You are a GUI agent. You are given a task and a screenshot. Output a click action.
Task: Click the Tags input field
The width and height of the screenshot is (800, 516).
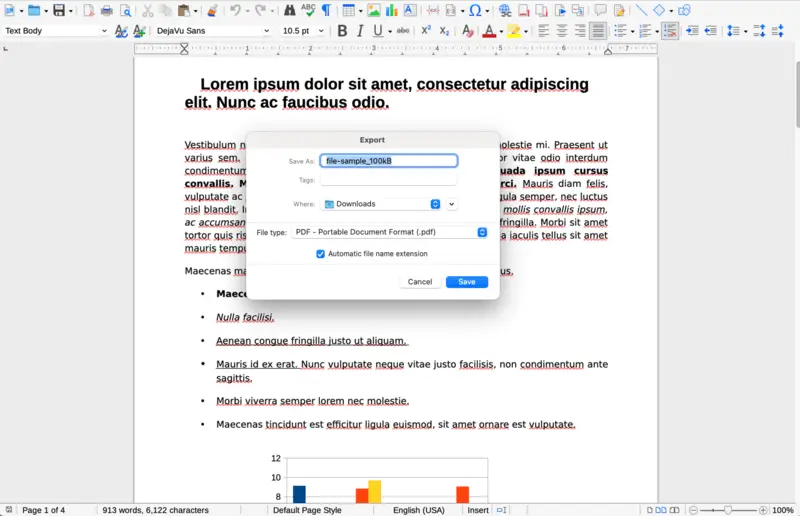pos(389,180)
